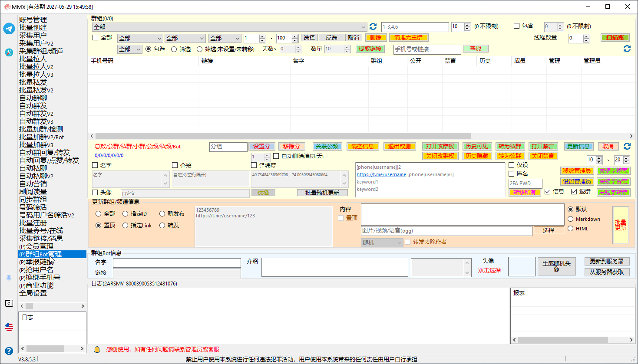Click the Telegram icon in left sidebar
This screenshot has width=638, height=364.
[x=9, y=29]
